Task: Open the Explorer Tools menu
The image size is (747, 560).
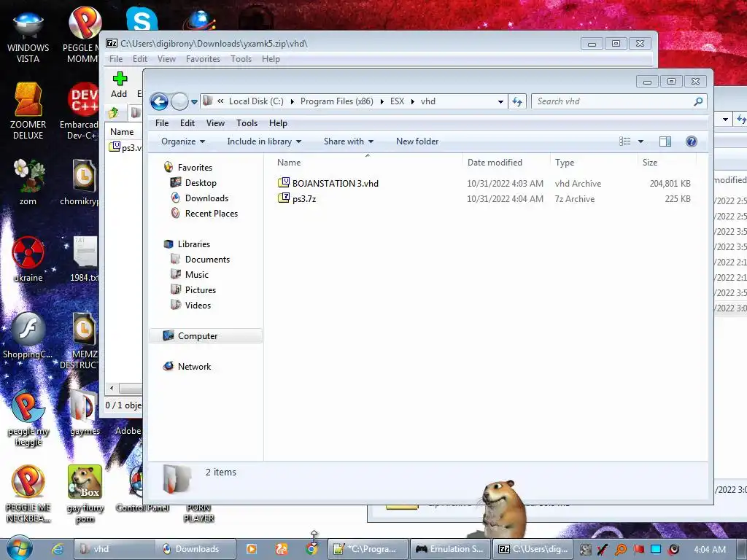Action: click(x=247, y=123)
